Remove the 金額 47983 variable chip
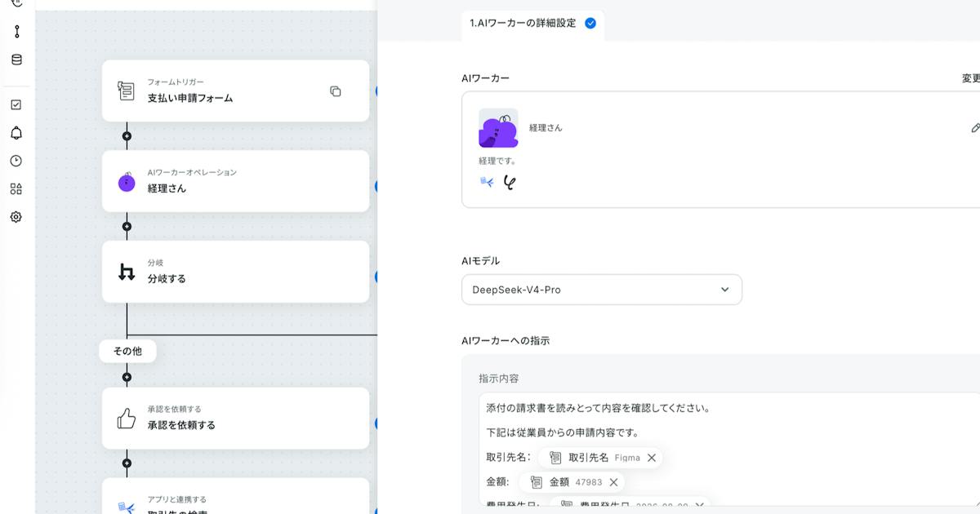Viewport: 980px width, 514px height. click(613, 482)
